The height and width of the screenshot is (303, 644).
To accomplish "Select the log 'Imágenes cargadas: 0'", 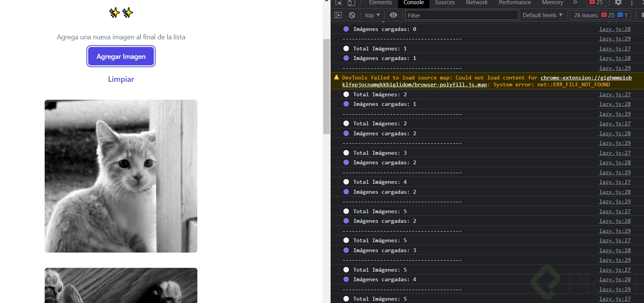I will [x=385, y=29].
